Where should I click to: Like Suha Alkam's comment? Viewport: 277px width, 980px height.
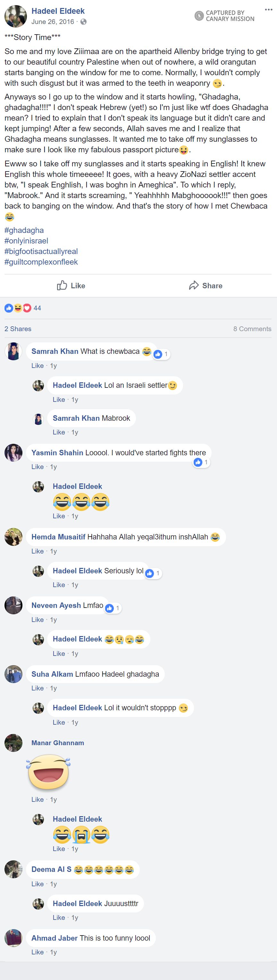coord(37,688)
